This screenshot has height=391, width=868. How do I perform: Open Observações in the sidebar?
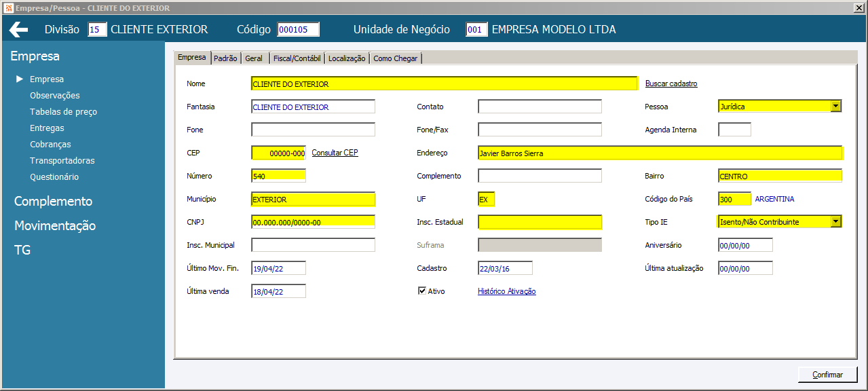[55, 96]
